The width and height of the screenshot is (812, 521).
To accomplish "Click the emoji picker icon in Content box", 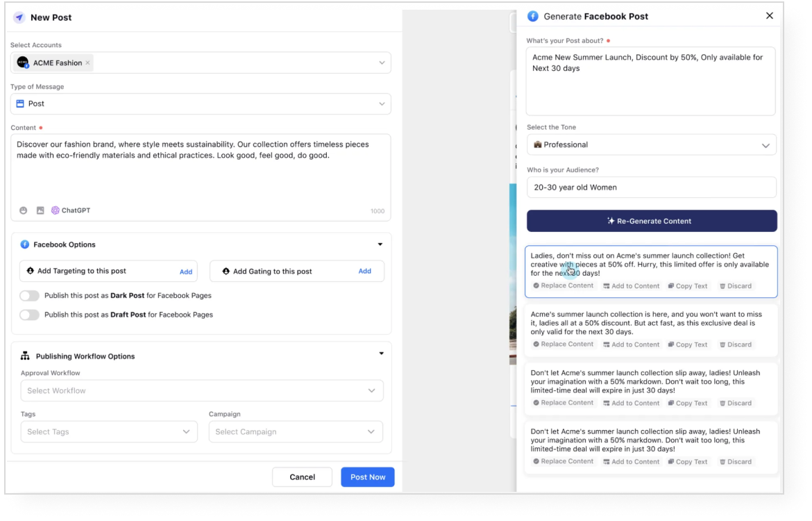I will coord(24,210).
